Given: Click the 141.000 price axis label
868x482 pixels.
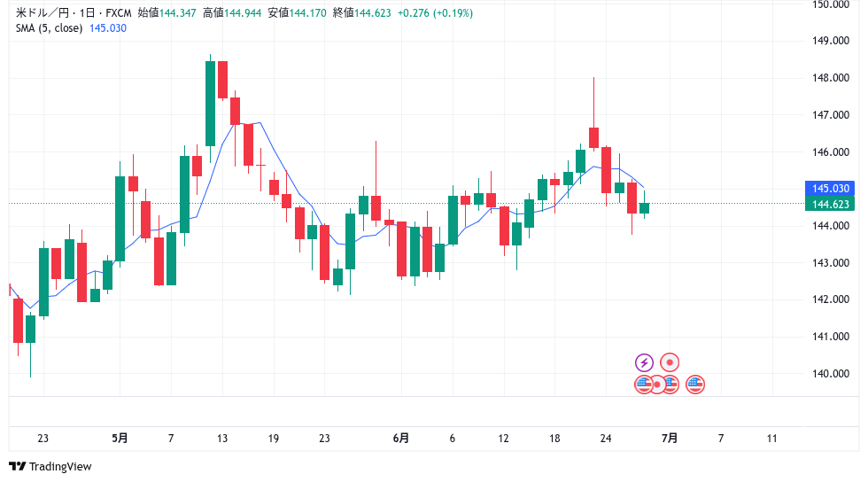Looking at the screenshot, I should point(831,337).
